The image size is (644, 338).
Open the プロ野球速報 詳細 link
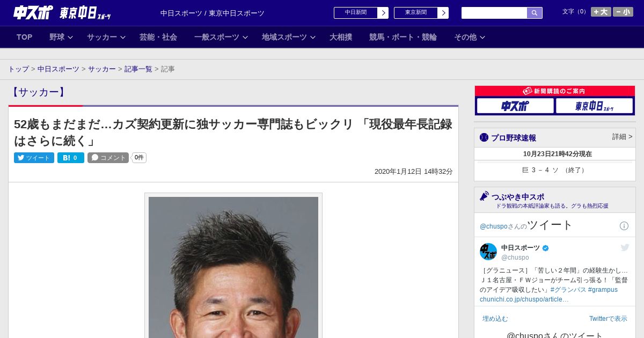tap(623, 137)
